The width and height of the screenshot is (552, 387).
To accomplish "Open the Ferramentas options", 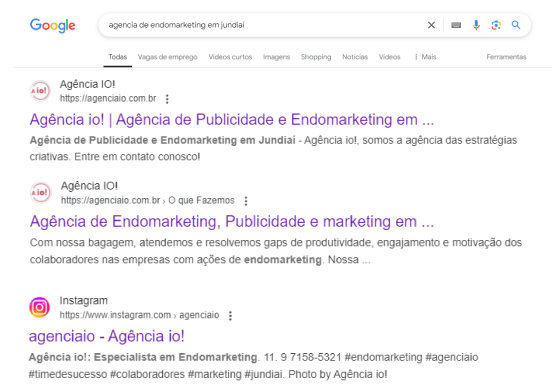I will coord(506,57).
